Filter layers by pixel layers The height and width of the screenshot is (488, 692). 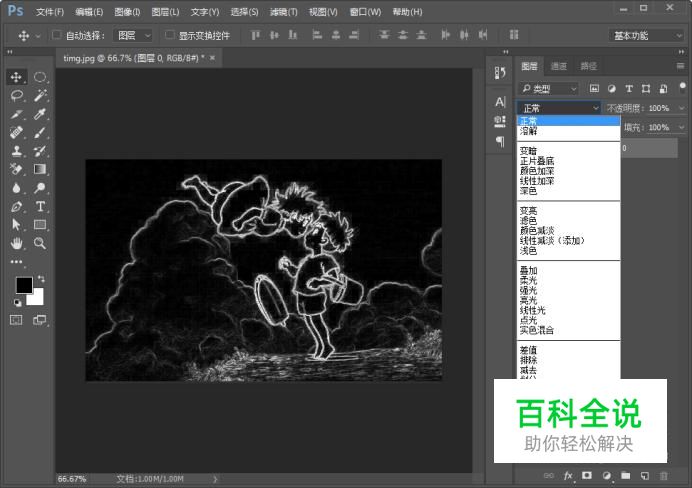click(x=594, y=89)
